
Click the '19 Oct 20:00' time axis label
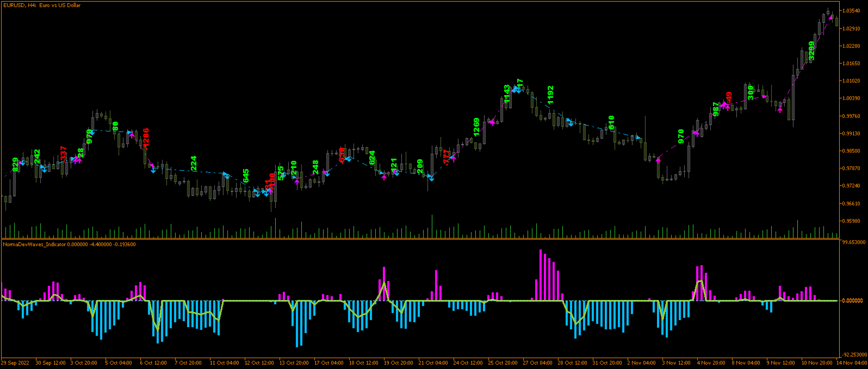point(399,362)
